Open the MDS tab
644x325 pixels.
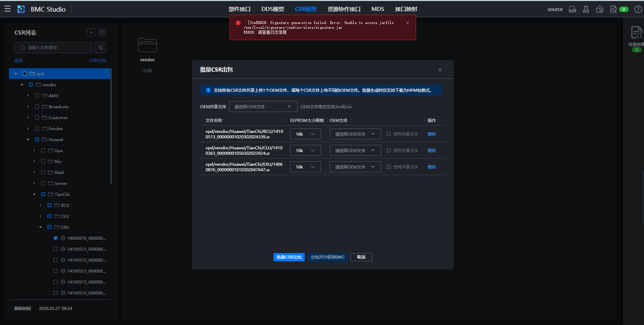377,9
